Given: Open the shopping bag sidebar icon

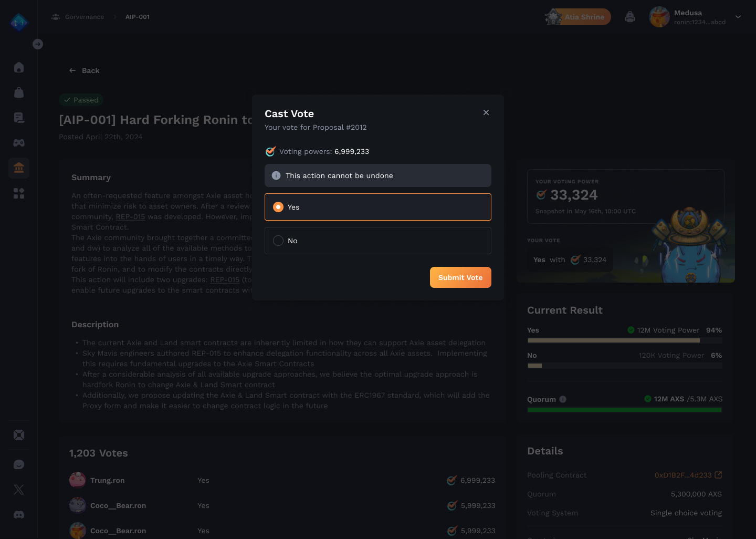Looking at the screenshot, I should tap(19, 92).
